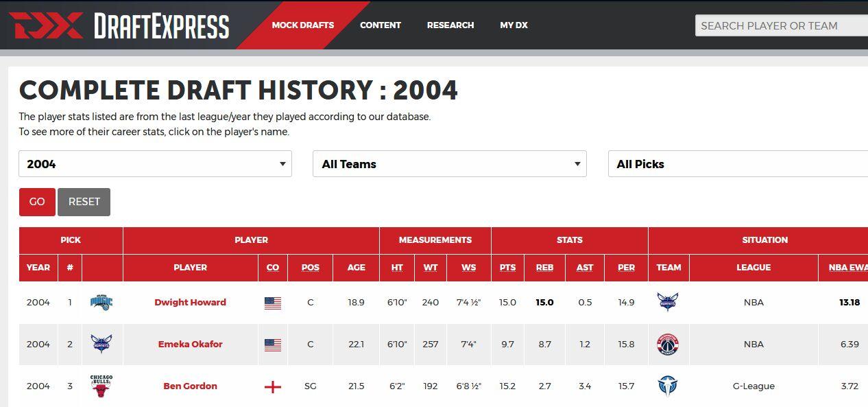Click the SG position cell for Gordon
868x407 pixels.
pyautogui.click(x=310, y=386)
